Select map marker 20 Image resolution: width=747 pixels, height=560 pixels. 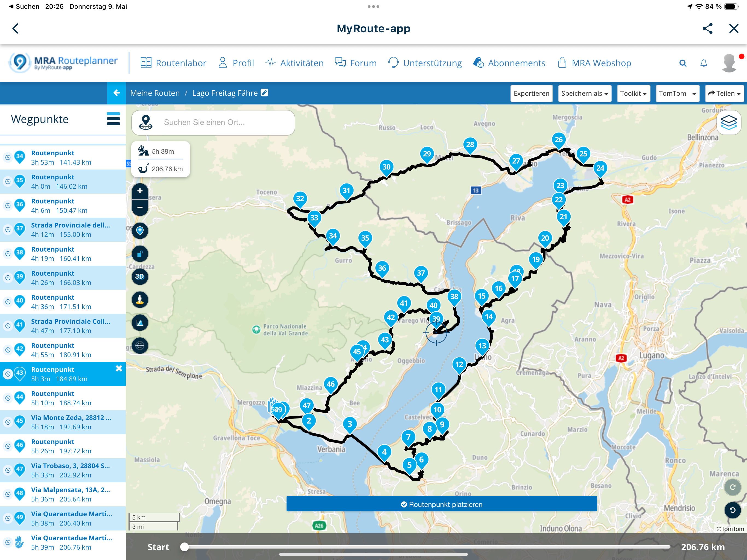(x=545, y=240)
